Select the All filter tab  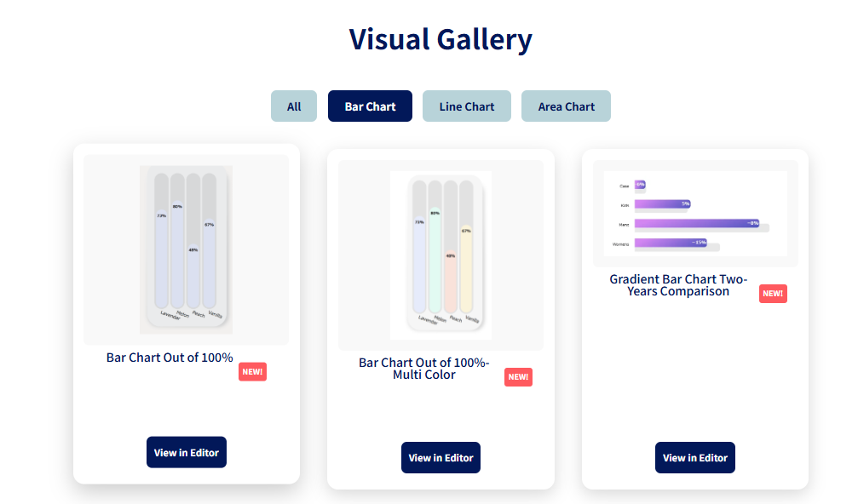click(x=294, y=106)
